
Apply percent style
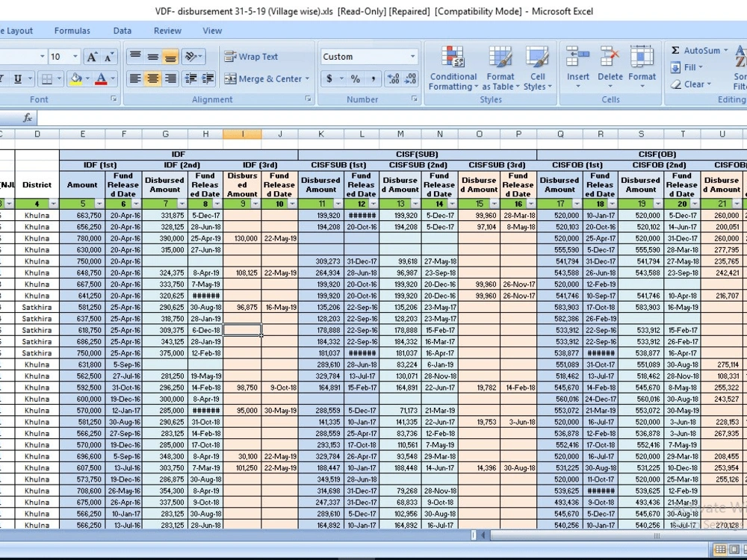pyautogui.click(x=356, y=78)
